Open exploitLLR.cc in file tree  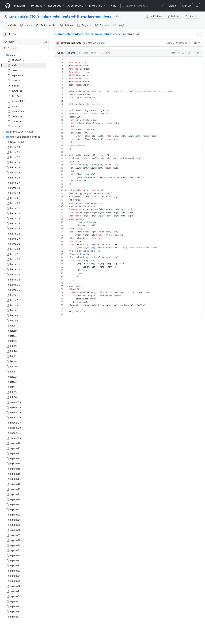[19, 76]
